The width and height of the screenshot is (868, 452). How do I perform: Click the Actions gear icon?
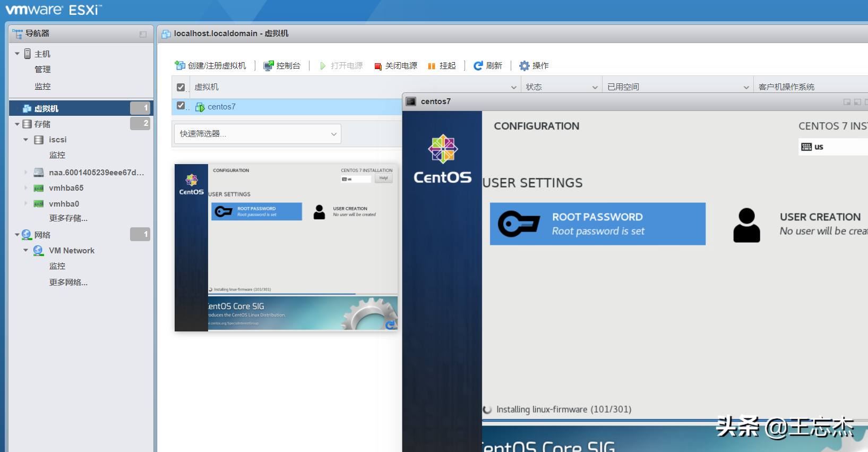point(525,65)
